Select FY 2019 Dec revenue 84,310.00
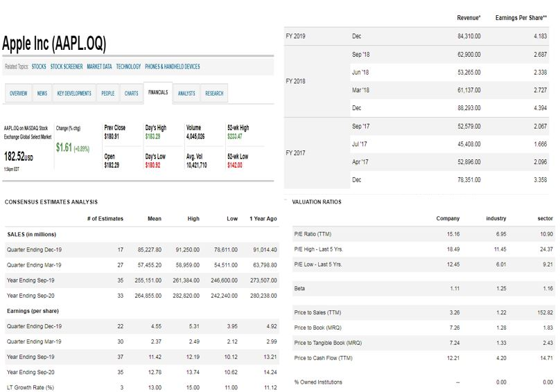560x392 pixels. tap(469, 36)
